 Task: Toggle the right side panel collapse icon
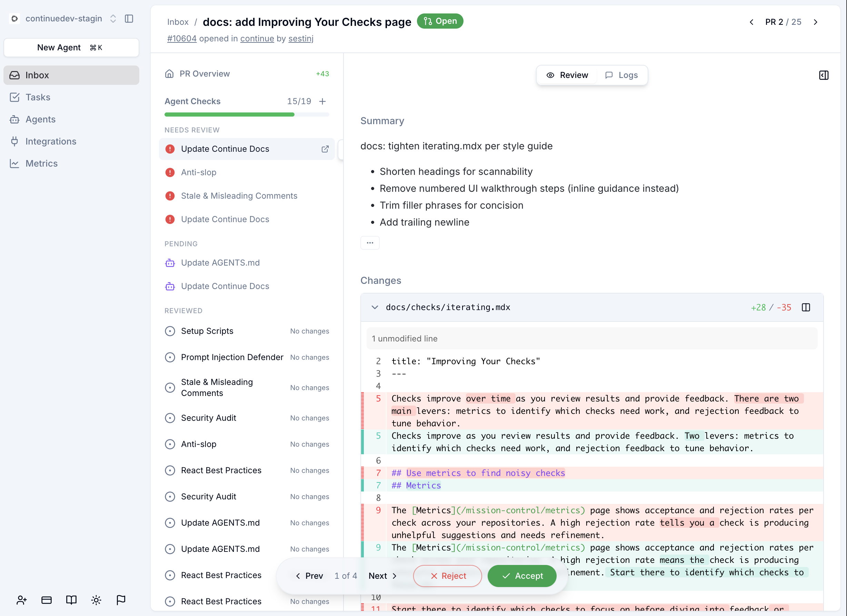click(824, 76)
